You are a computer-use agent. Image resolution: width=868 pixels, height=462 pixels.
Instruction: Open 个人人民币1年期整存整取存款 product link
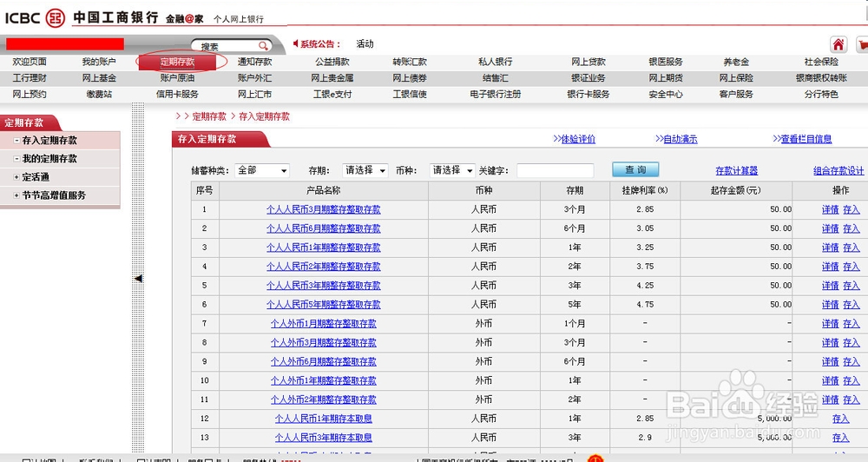point(323,247)
